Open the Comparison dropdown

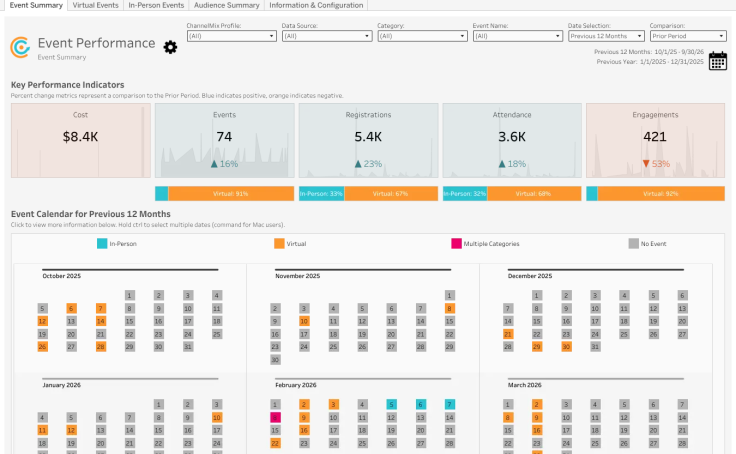tap(688, 36)
